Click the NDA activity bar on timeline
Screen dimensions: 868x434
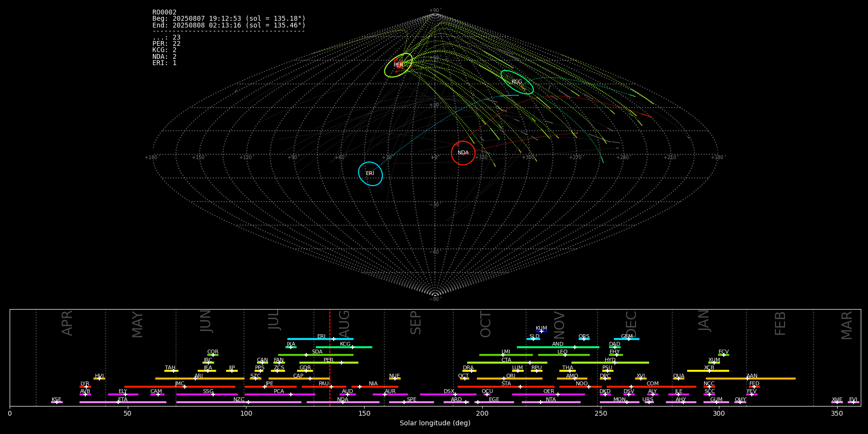[343, 402]
